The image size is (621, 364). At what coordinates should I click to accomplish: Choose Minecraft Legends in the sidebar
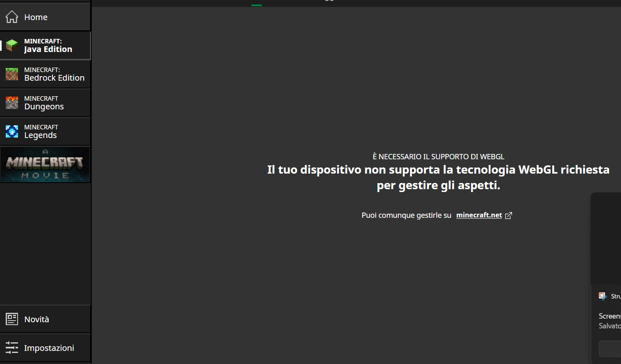pos(45,131)
